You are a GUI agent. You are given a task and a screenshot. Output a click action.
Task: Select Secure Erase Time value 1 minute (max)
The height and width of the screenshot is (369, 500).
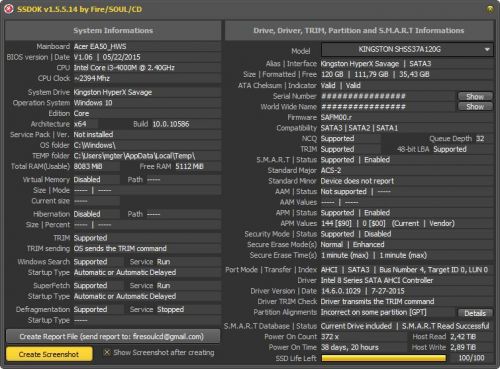click(345, 255)
